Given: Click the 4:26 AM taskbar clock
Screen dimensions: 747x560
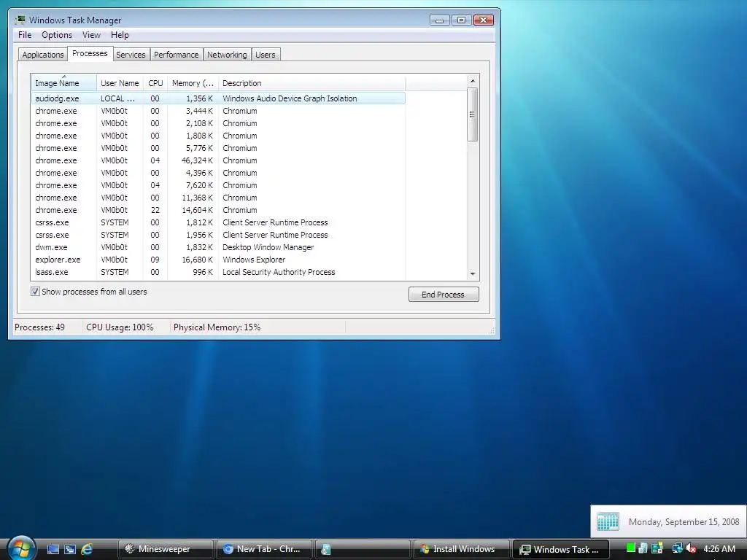Looking at the screenshot, I should point(719,549).
